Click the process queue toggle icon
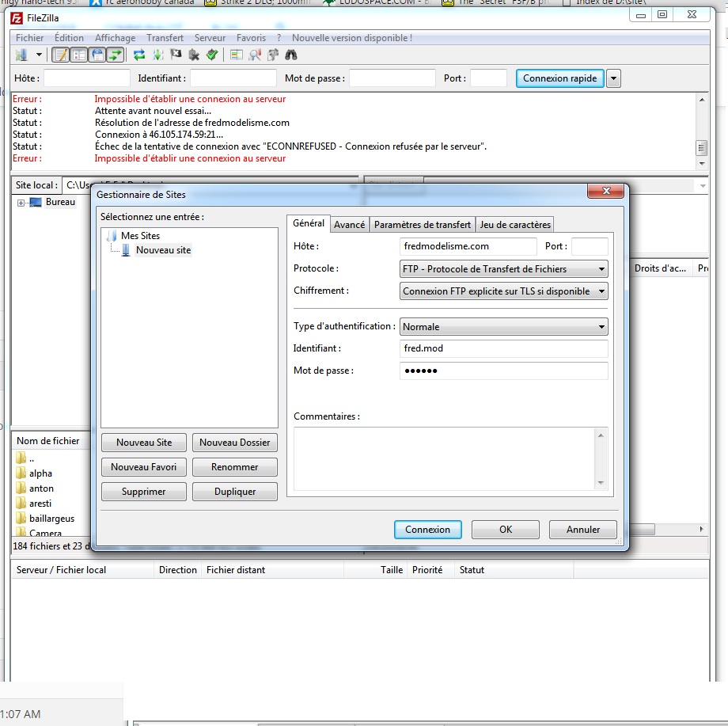 pos(157,55)
